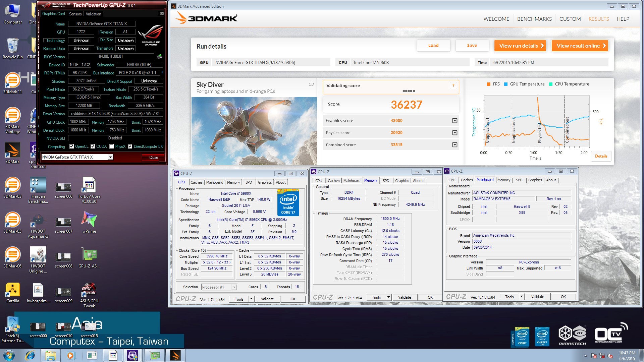Click the Details button under the chart
644x362 pixels.
[x=601, y=156]
